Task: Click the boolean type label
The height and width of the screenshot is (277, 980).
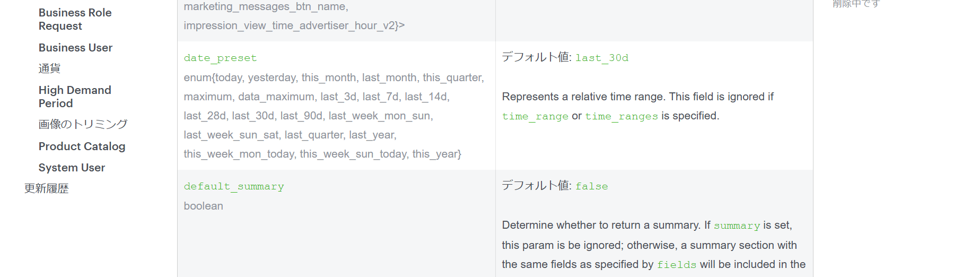Action: point(204,206)
